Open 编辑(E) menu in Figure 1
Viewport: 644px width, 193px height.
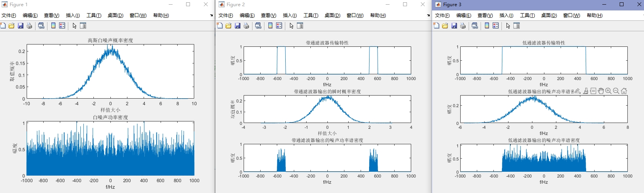click(30, 15)
